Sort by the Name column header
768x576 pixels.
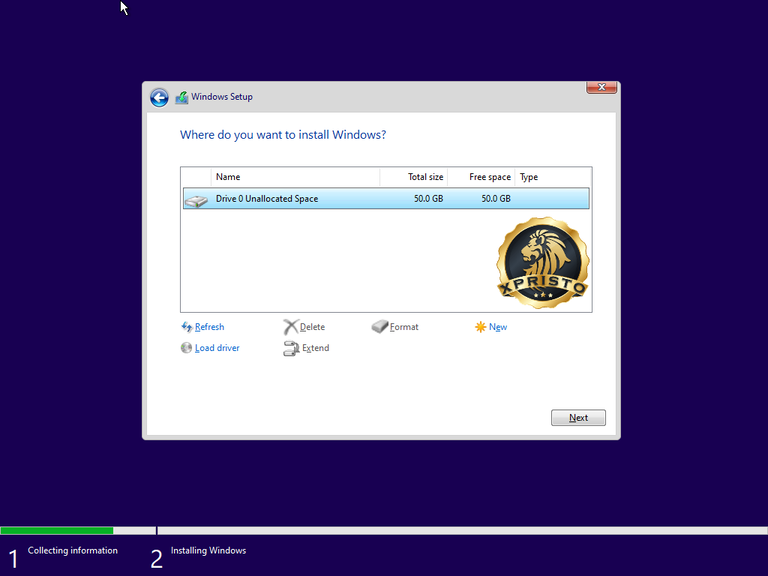tap(295, 177)
